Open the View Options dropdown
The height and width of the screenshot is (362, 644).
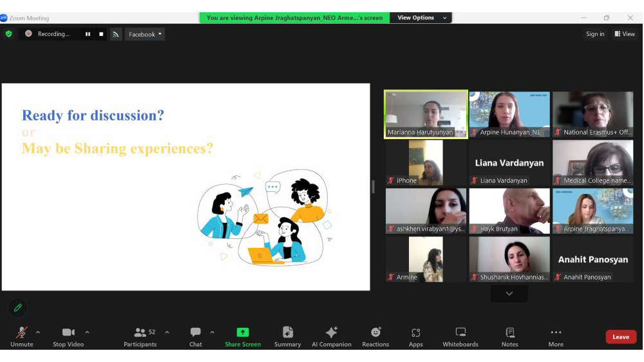pyautogui.click(x=422, y=18)
